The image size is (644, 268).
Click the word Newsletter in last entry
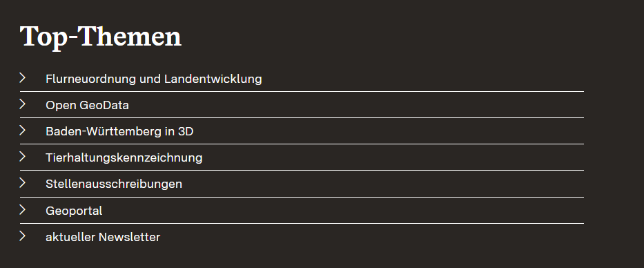[129, 237]
